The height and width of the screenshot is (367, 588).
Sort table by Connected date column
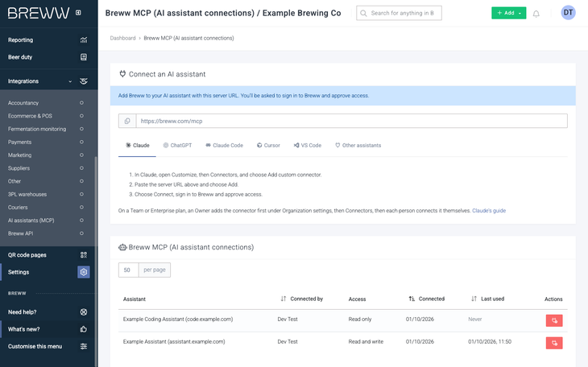click(427, 299)
